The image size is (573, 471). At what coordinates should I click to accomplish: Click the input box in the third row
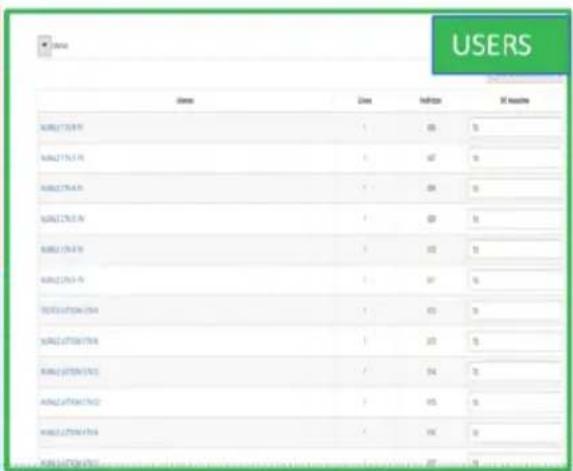[515, 189]
